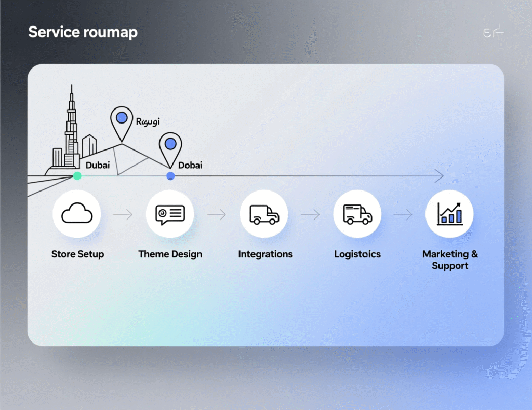Click arrow between Theme Design and Integrations icons

click(217, 214)
